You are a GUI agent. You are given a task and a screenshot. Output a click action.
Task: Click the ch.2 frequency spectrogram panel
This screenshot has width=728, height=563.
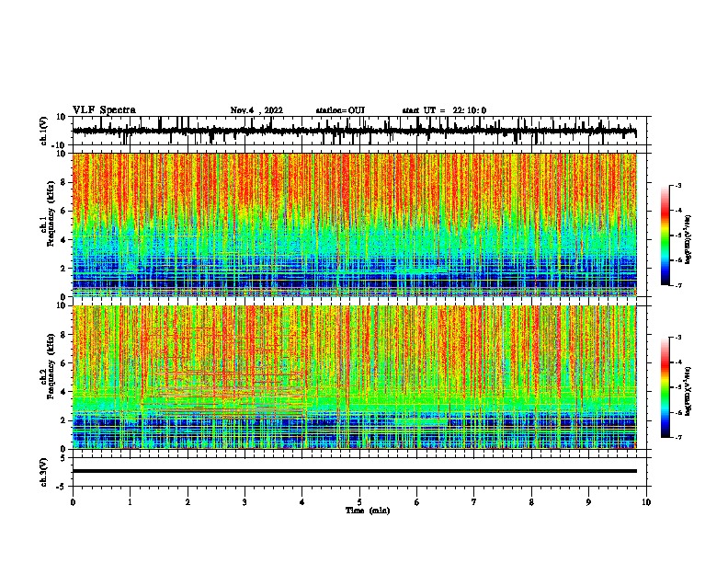355,377
